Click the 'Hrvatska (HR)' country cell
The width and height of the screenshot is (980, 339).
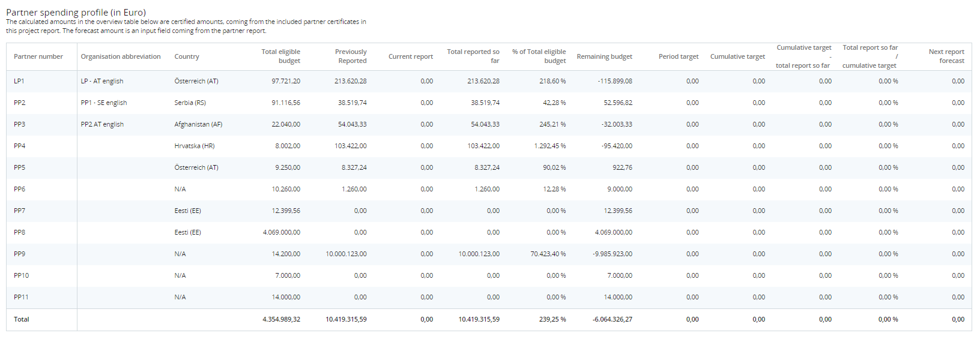click(195, 146)
